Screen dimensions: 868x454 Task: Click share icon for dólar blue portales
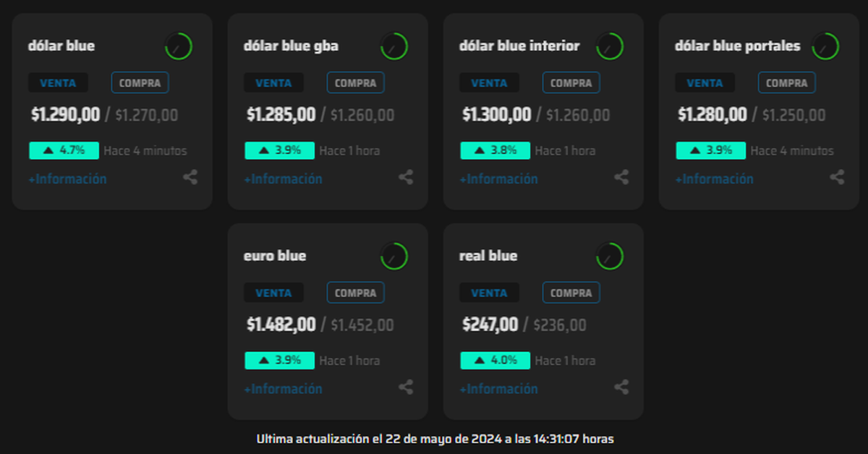(x=837, y=177)
